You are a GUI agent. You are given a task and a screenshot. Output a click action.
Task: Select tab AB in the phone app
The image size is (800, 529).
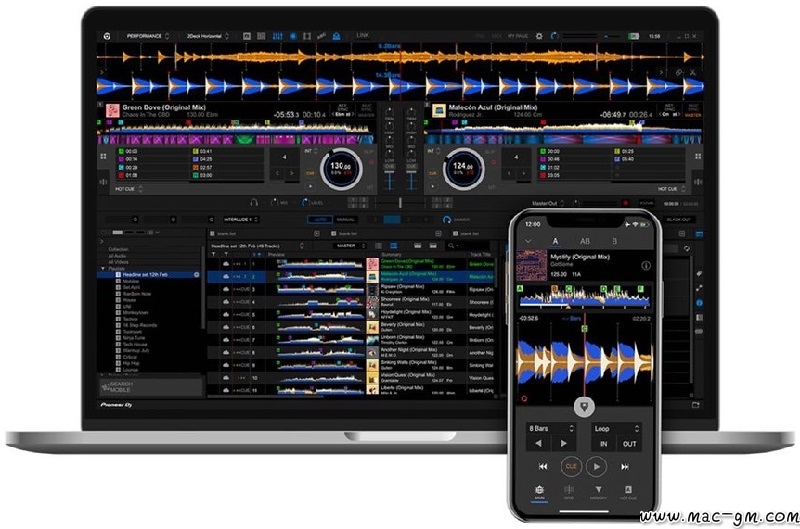tap(585, 241)
